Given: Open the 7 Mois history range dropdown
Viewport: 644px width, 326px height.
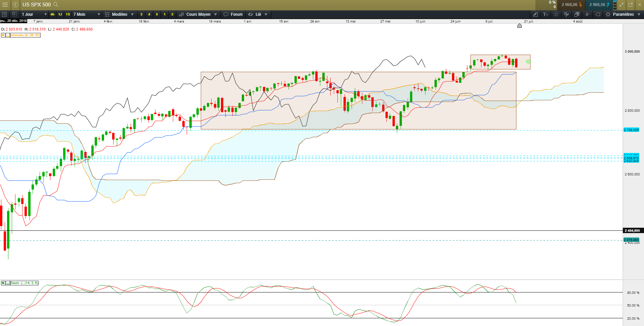Looking at the screenshot, I should click(87, 14).
